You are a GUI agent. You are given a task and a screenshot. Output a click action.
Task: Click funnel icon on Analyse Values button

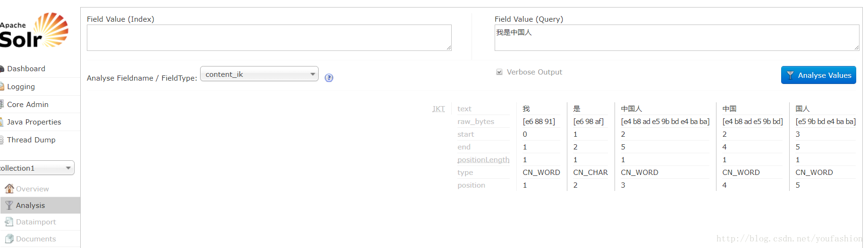790,75
